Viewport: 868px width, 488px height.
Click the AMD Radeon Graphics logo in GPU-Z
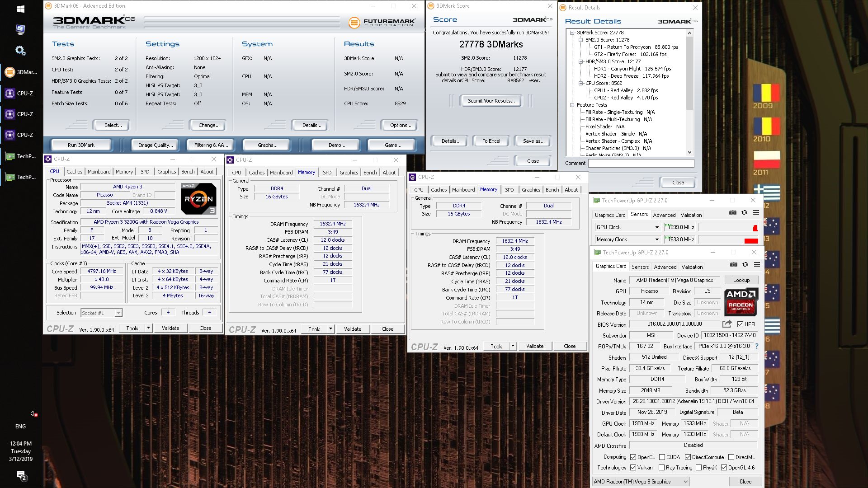click(741, 302)
